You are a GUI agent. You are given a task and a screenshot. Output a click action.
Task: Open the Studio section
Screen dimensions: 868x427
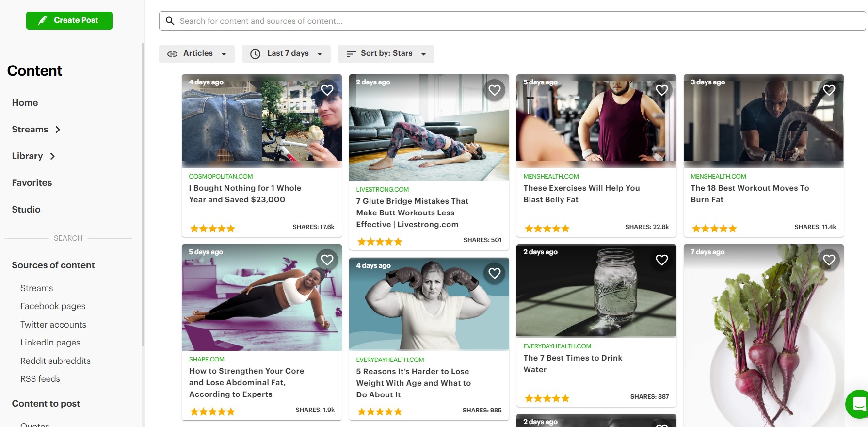[x=26, y=210]
